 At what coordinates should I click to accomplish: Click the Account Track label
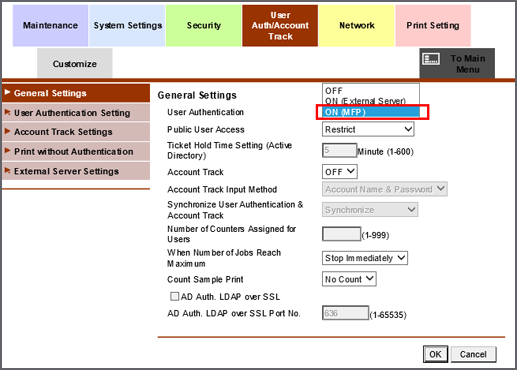tap(195, 172)
